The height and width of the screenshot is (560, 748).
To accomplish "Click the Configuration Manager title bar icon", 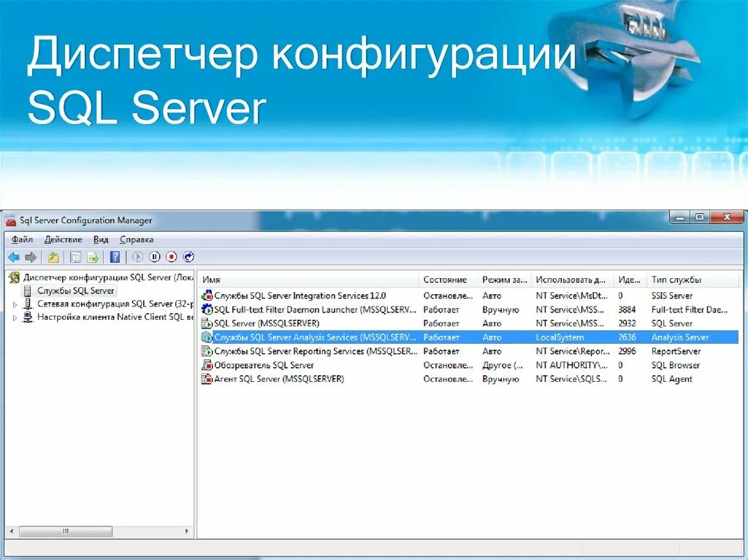I will coord(10,220).
